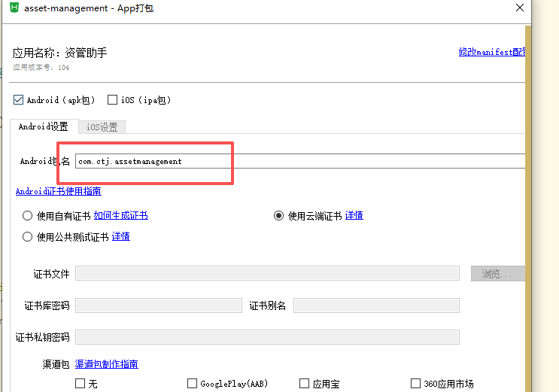Open 详情 link beside 使用云端证书
The width and height of the screenshot is (559, 392).
[354, 215]
